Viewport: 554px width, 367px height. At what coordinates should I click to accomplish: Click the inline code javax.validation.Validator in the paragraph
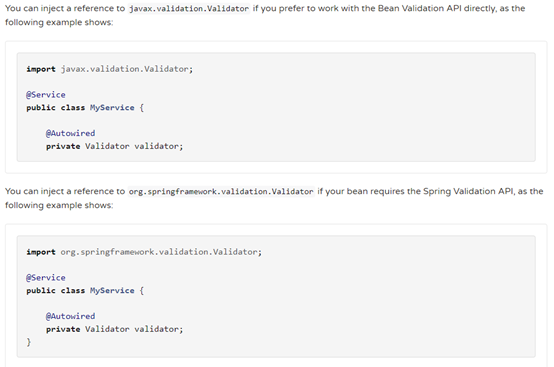(189, 8)
